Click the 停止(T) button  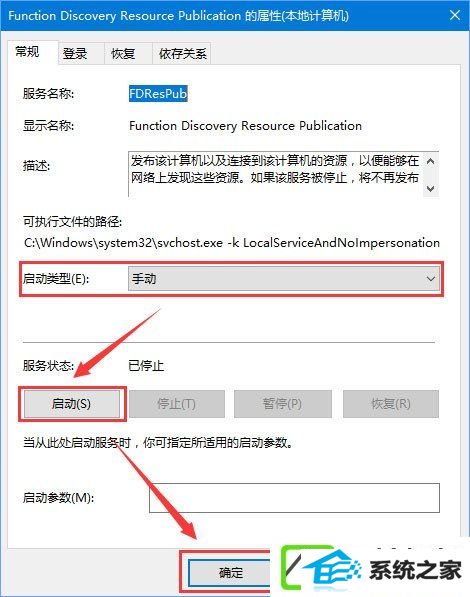177,404
